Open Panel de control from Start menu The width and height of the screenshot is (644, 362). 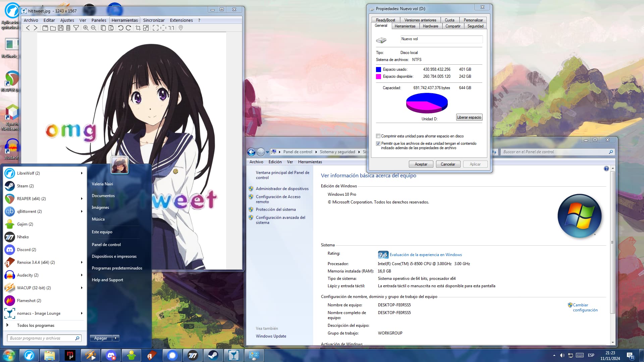[x=106, y=245]
